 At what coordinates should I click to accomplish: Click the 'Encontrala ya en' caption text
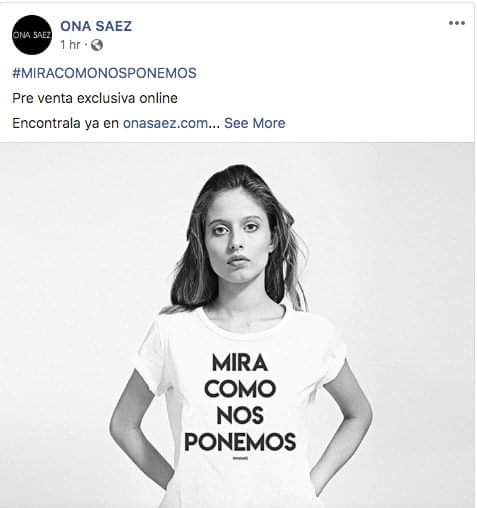coord(65,123)
